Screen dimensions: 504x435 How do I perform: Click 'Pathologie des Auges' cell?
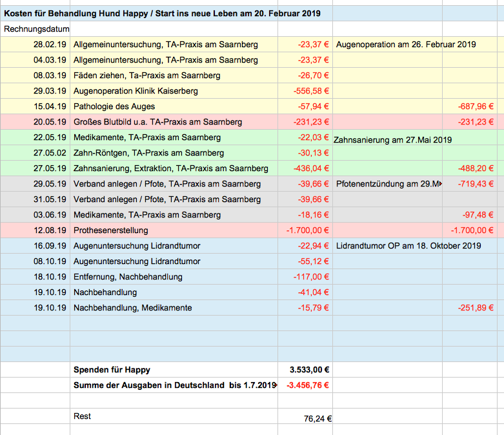coord(174,106)
